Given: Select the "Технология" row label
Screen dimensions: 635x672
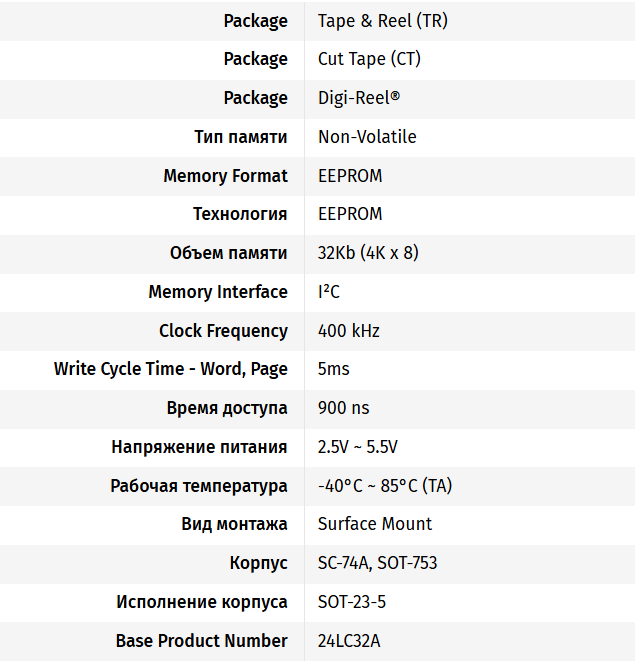Looking at the screenshot, I should pyautogui.click(x=240, y=214).
